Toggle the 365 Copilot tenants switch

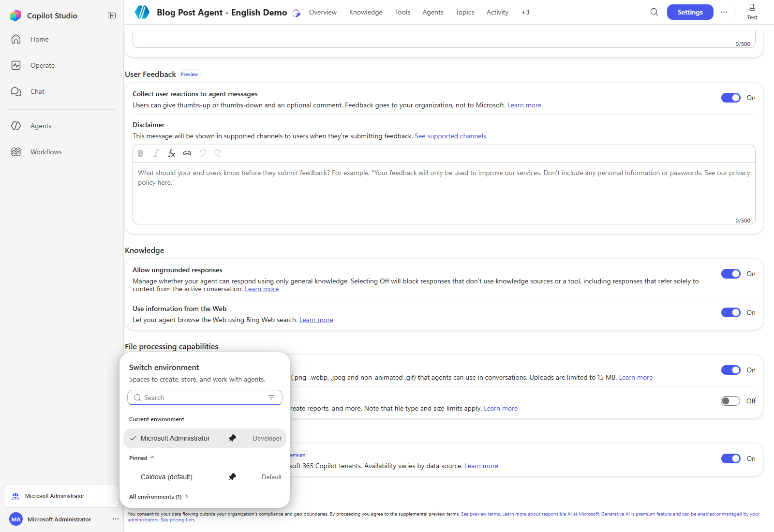pos(730,458)
